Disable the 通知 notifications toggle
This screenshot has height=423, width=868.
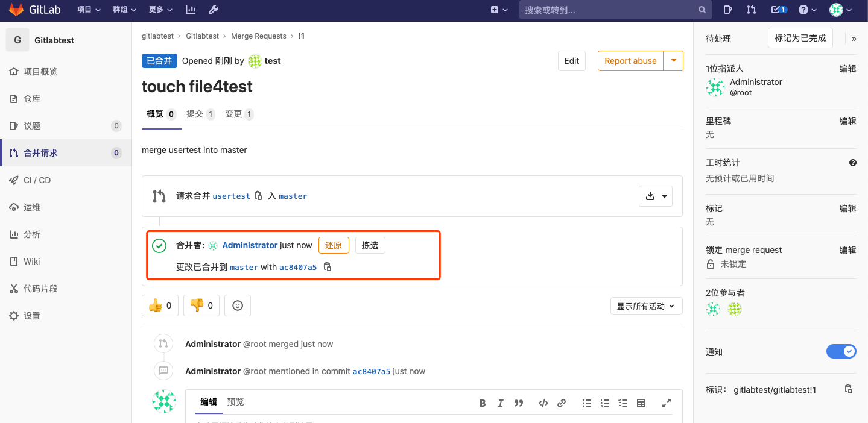pos(841,351)
